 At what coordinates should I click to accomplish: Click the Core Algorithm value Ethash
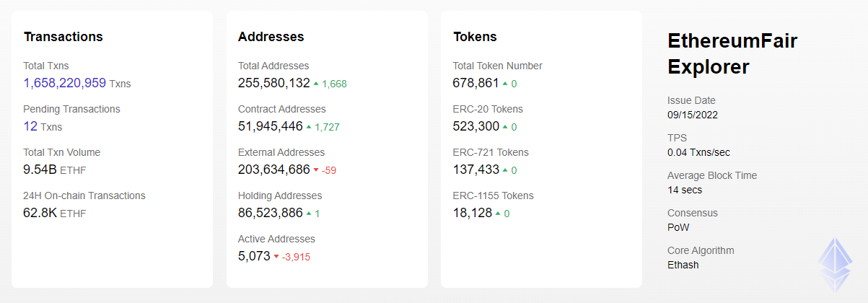[x=683, y=265]
